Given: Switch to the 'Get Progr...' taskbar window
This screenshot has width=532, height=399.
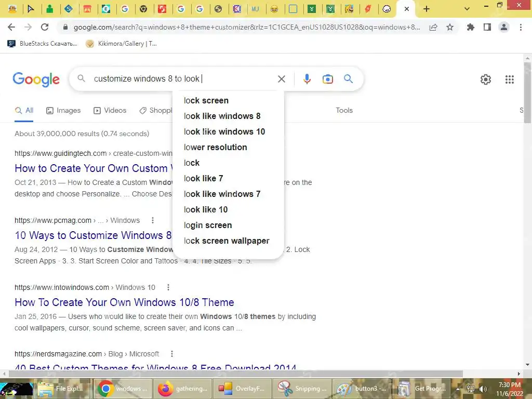Looking at the screenshot, I should [421, 389].
